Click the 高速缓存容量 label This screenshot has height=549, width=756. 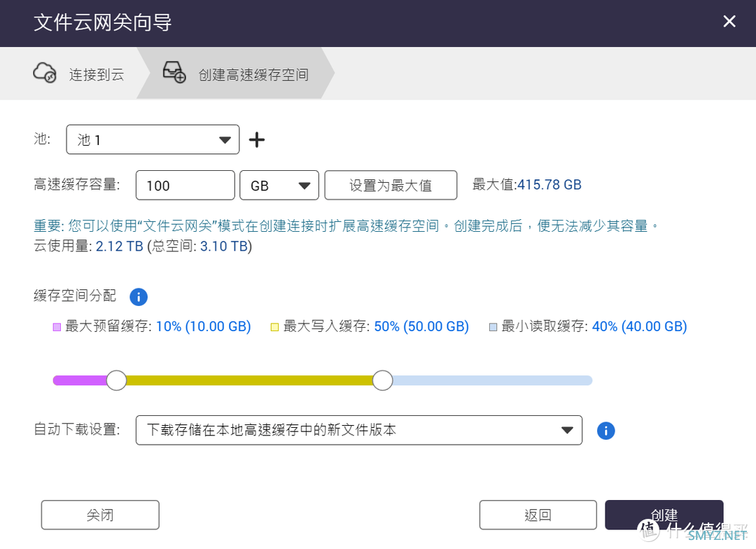click(77, 184)
